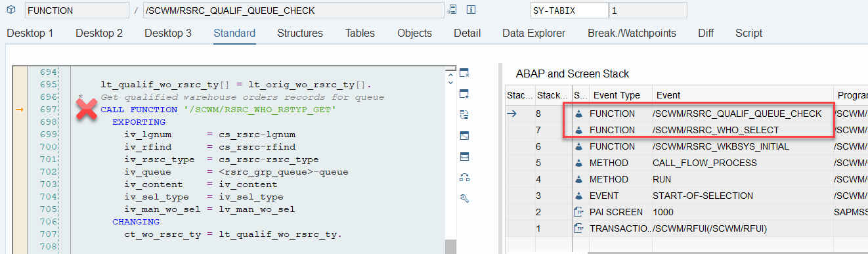Viewport: 868px width, 254px height.
Task: Click the Stack... level column header
Action: coord(553,95)
